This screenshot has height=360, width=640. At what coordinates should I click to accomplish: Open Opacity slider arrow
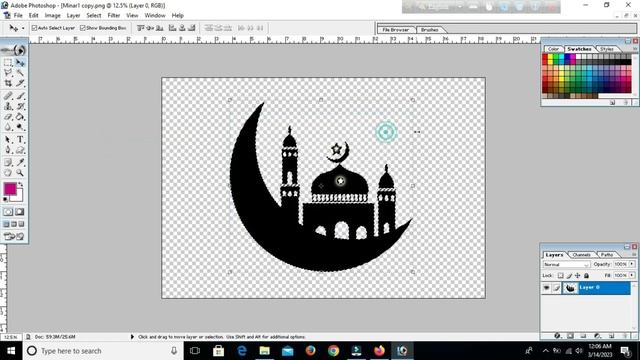point(631,264)
